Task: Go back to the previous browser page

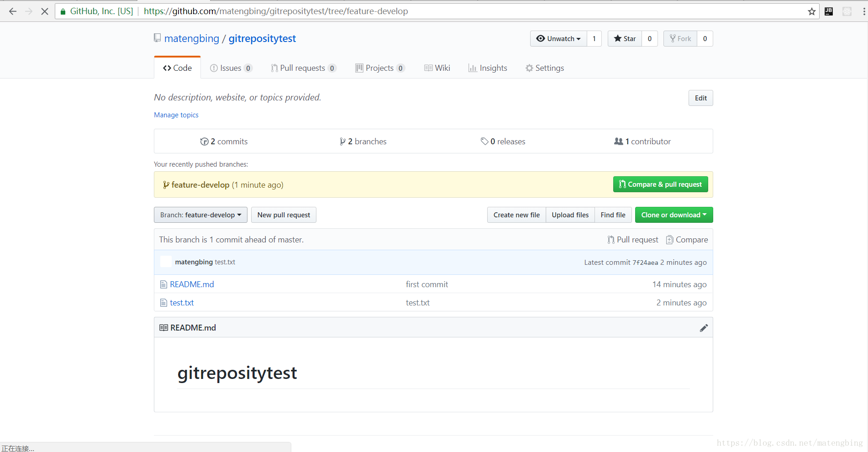Action: tap(13, 11)
